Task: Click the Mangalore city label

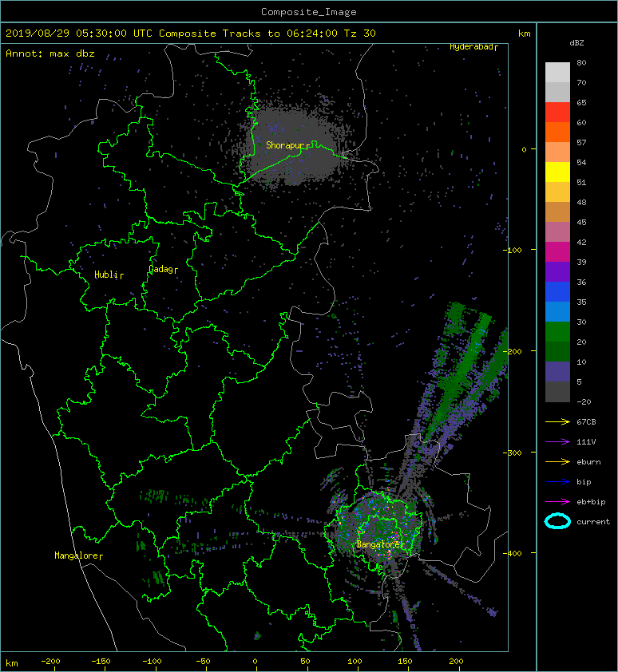Action: point(78,555)
